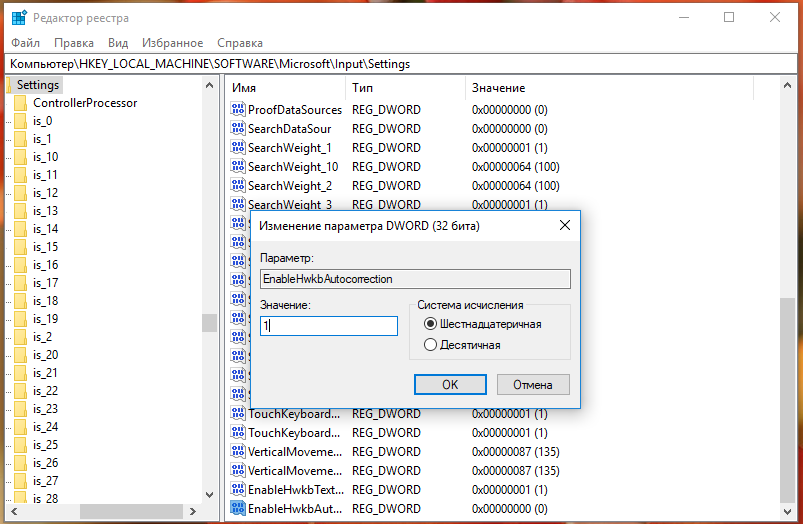The image size is (803, 524).
Task: Click the is_14 folder icon
Action: (x=20, y=229)
